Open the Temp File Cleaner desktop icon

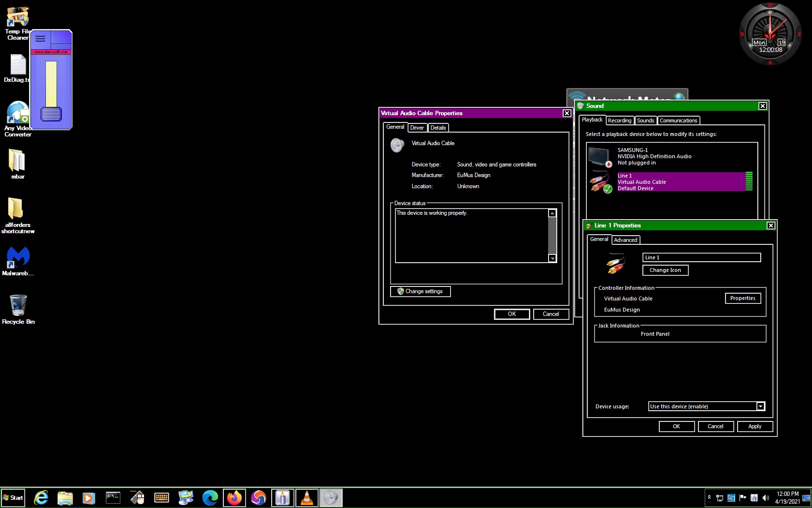[x=17, y=23]
